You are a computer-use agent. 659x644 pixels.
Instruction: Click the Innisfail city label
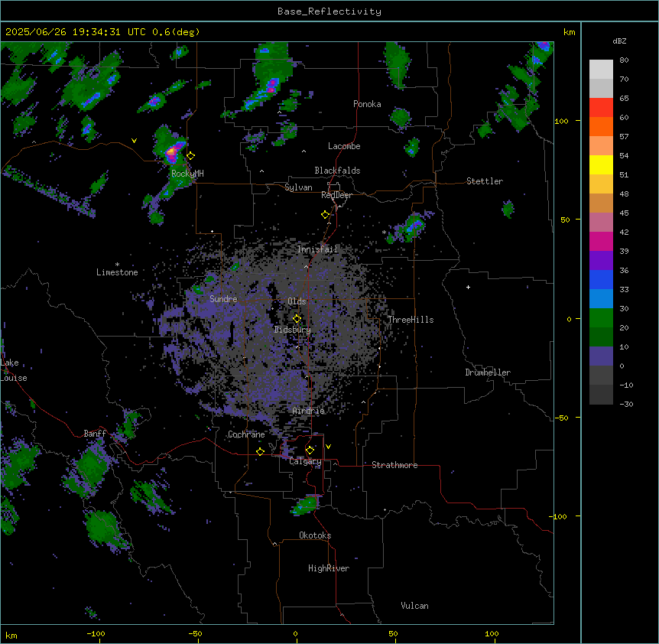[317, 249]
